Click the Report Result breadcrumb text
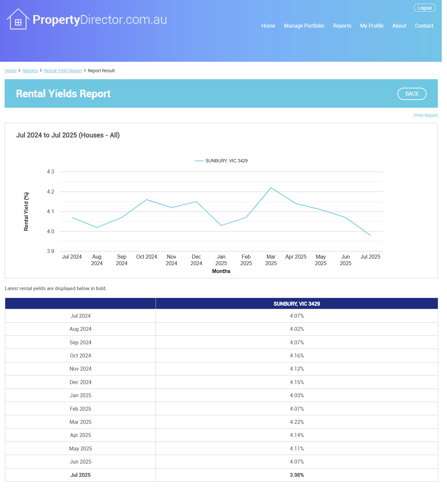This screenshot has width=447, height=504. 101,71
